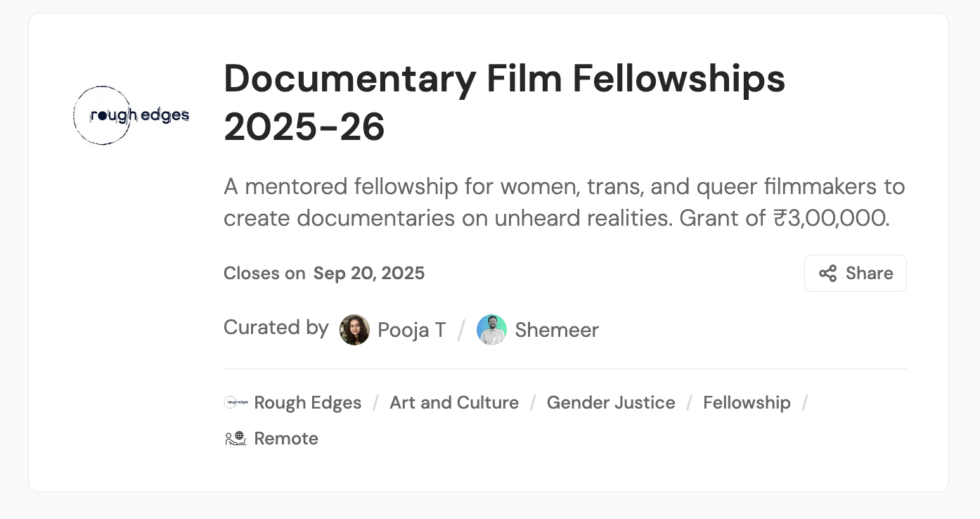Screen dimensions: 980x519
Task: Select the Art and Culture tag
Action: (453, 403)
